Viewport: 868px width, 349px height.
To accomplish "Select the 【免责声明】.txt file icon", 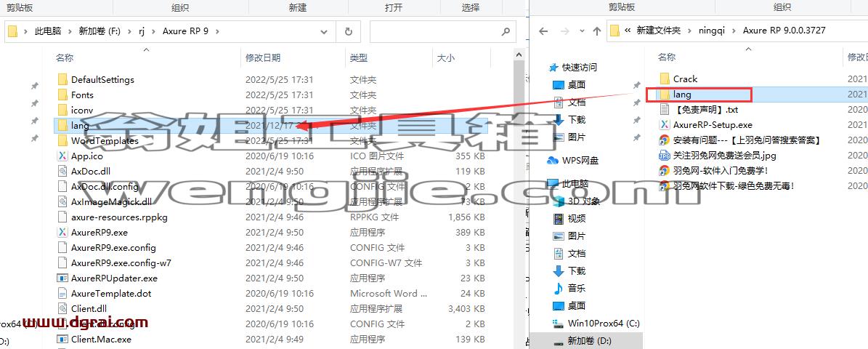I will (665, 110).
